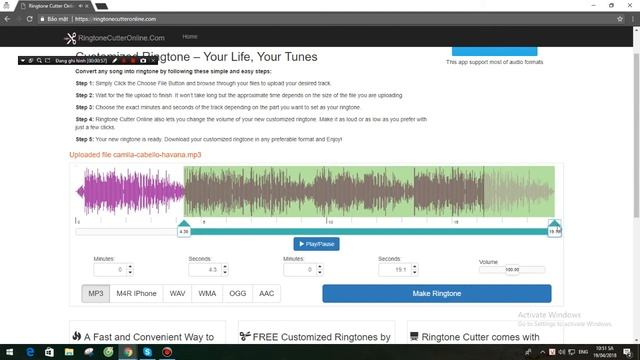
Task: Launch Microsoft Edge from the taskbar
Action: (30, 352)
